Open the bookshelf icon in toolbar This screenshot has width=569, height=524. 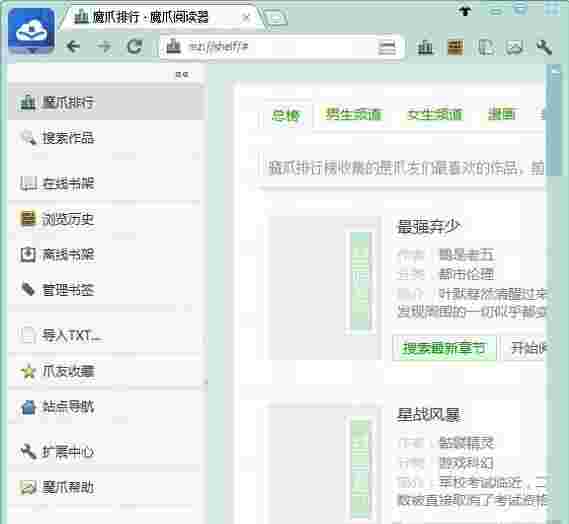click(485, 47)
